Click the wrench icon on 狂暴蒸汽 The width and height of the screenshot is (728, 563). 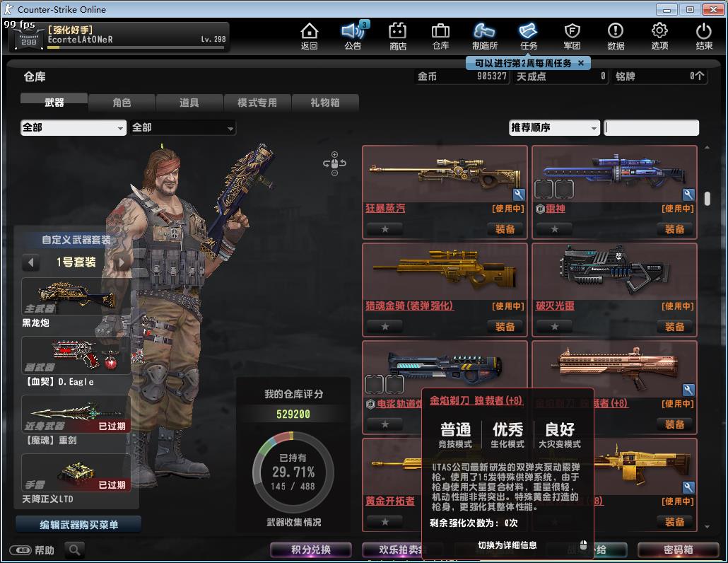click(x=519, y=195)
